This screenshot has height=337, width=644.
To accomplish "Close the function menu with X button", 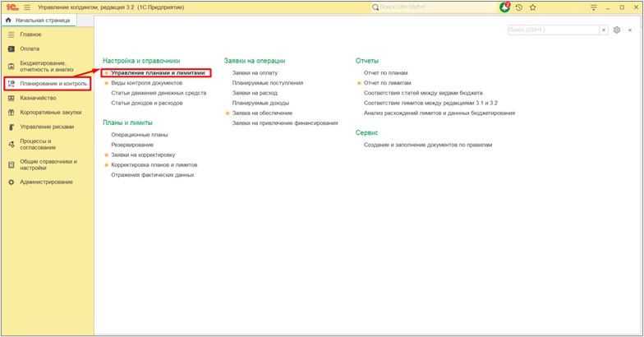I will click(x=631, y=30).
